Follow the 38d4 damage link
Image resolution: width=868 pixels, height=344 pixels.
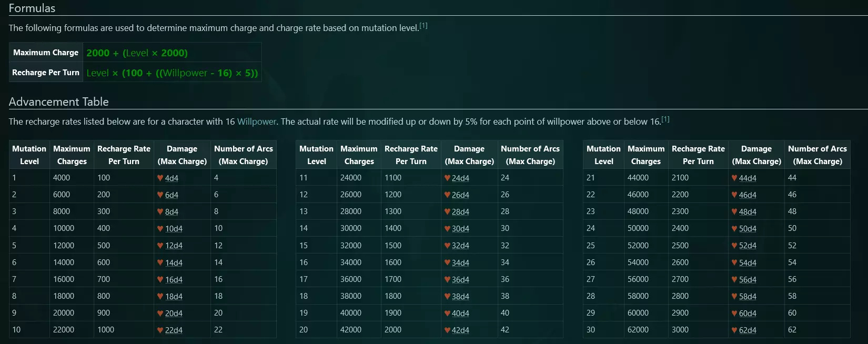click(460, 297)
